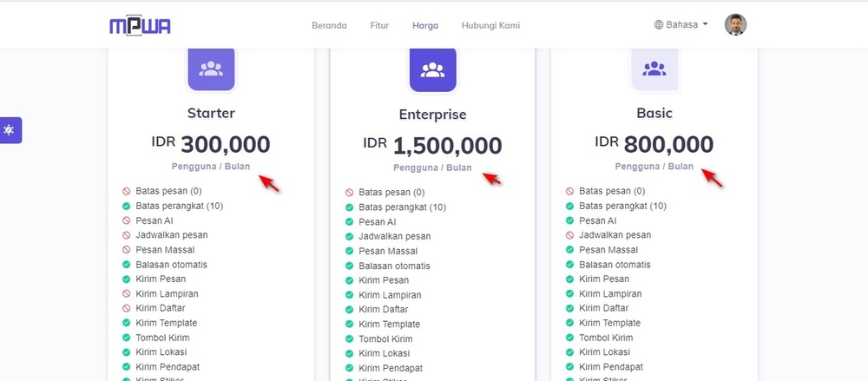Click the globe icon beside Bahasa

pyautogui.click(x=659, y=25)
